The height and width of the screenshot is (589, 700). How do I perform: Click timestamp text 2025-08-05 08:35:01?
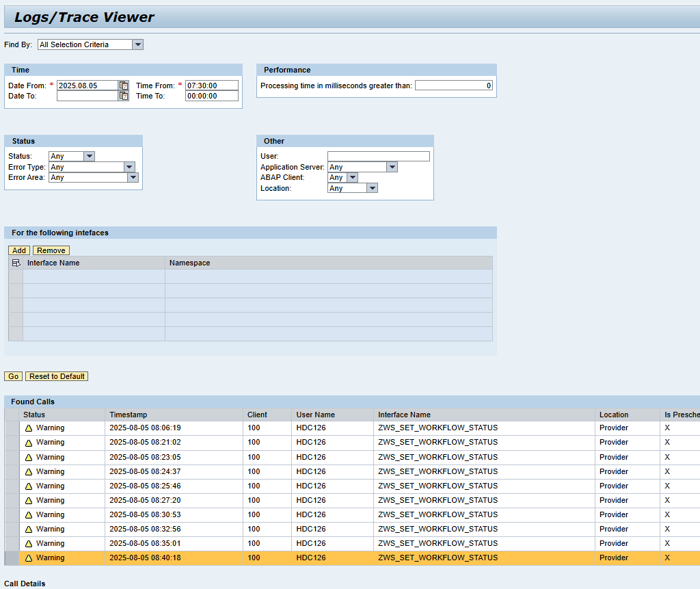[x=145, y=543]
